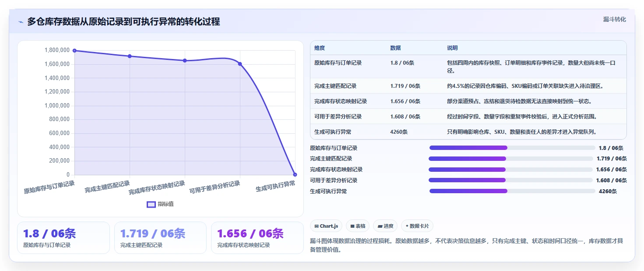This screenshot has width=644, height=271.
Task: Click the Chart.js tag chip
Action: [326, 226]
